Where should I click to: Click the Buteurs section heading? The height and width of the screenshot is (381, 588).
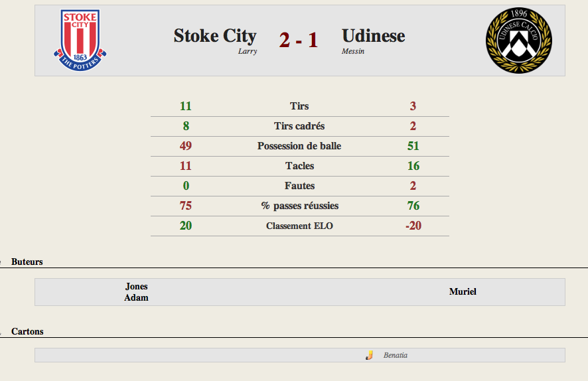pyautogui.click(x=27, y=262)
